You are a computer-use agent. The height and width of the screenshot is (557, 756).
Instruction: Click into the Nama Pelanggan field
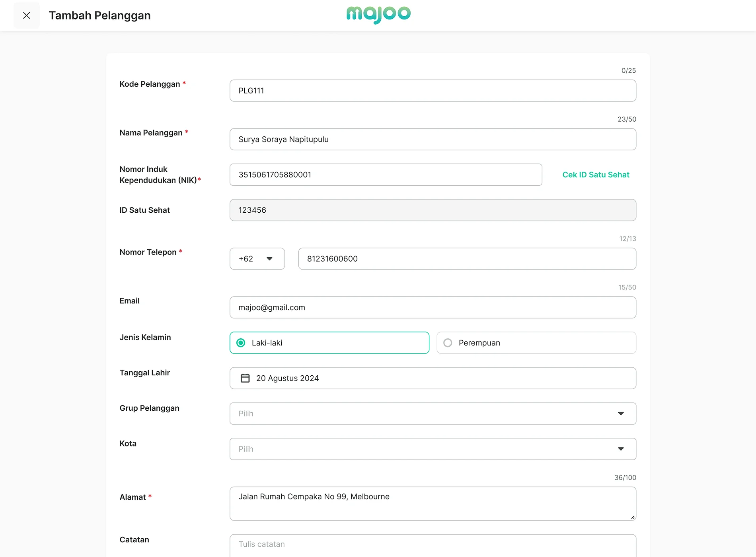pos(433,140)
